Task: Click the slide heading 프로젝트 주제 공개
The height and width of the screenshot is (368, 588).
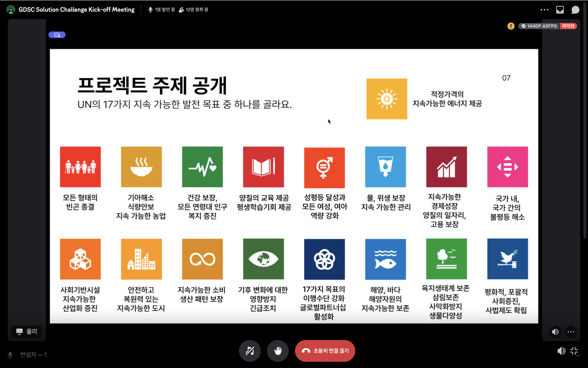Action: click(x=152, y=85)
